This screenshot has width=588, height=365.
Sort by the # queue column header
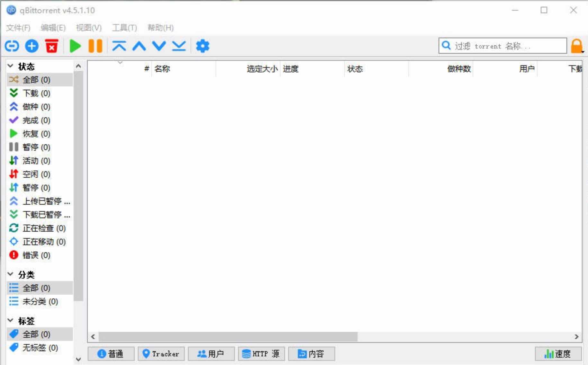(x=120, y=69)
